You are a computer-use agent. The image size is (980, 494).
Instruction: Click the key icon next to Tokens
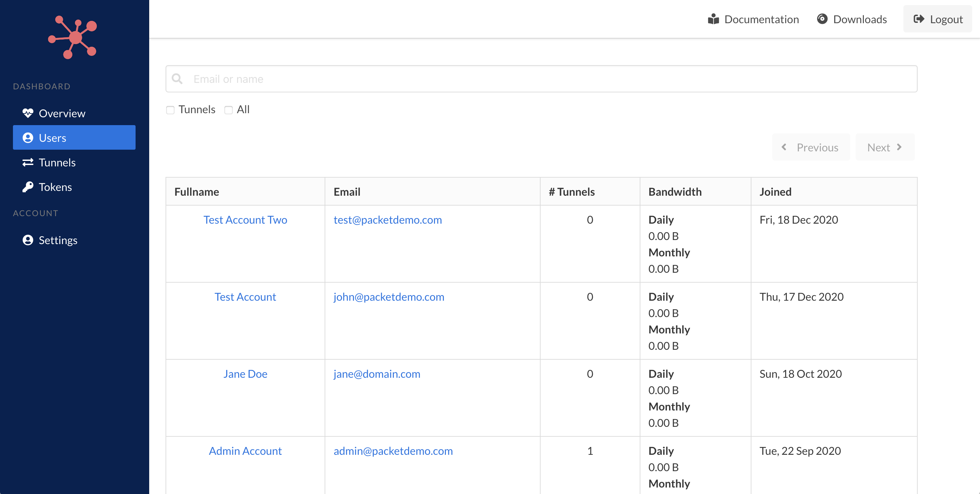pos(28,187)
